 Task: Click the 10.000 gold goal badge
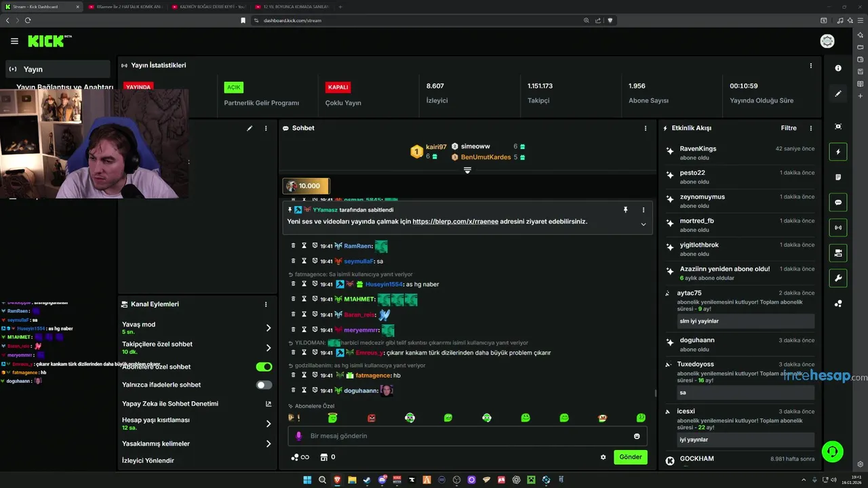(x=306, y=186)
